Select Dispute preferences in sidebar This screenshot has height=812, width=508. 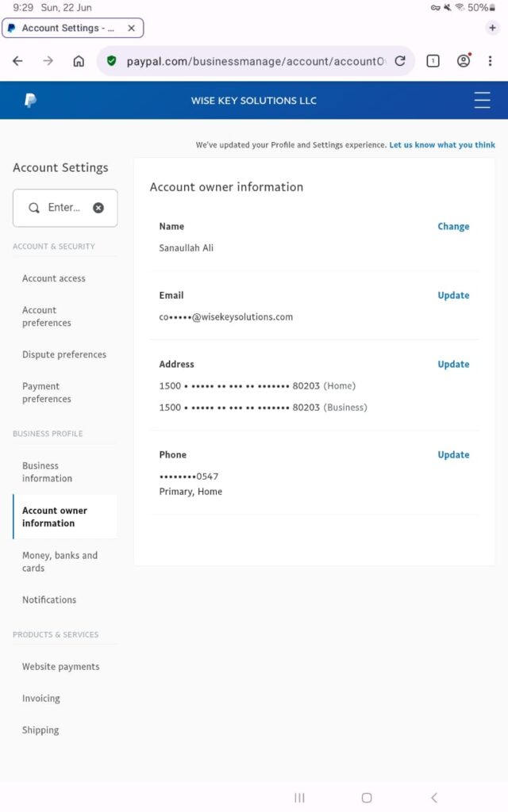[64, 354]
